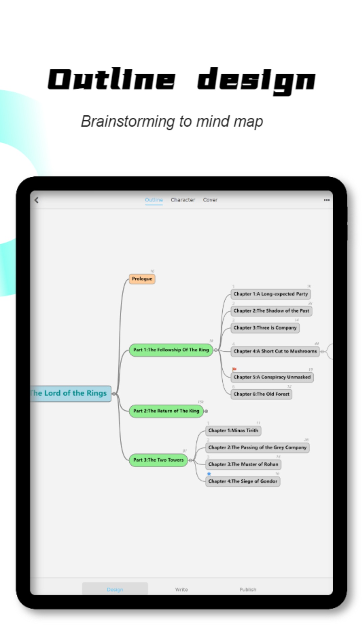Collapse Chapter 4 Short Cut to Mushrooms children
Viewport: 362px width, 644px height.
coord(322,352)
